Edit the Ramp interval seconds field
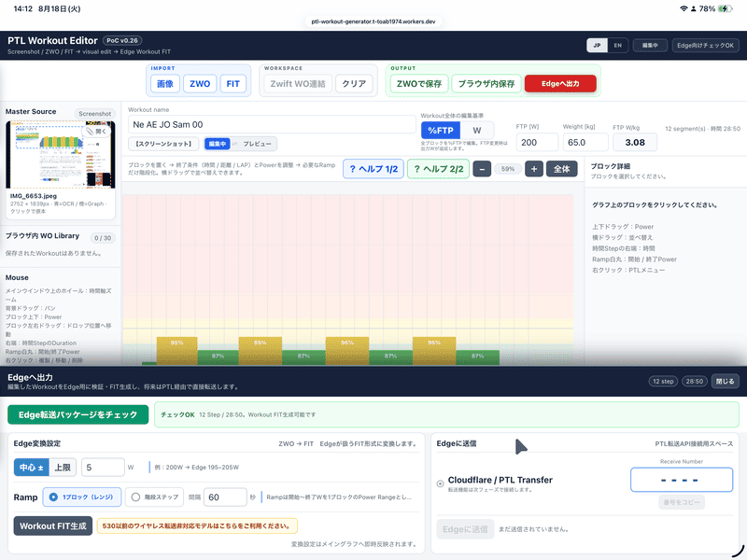 [225, 497]
